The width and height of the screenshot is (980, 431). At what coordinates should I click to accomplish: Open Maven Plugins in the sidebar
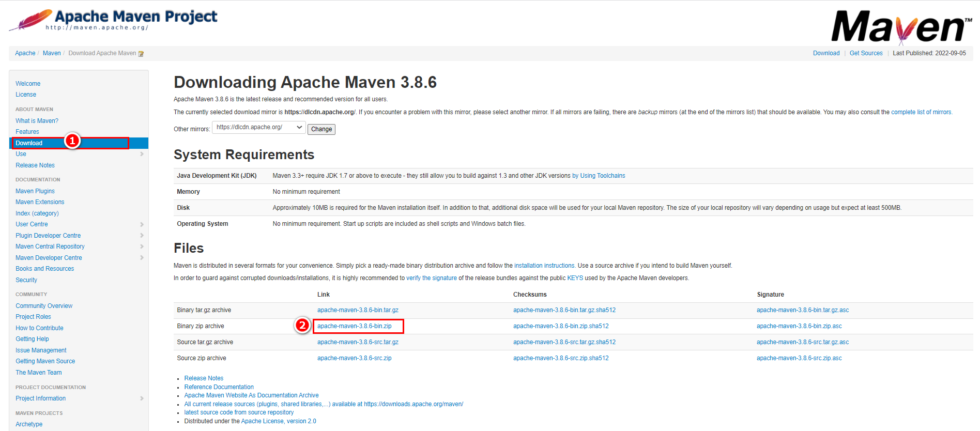[x=35, y=191]
